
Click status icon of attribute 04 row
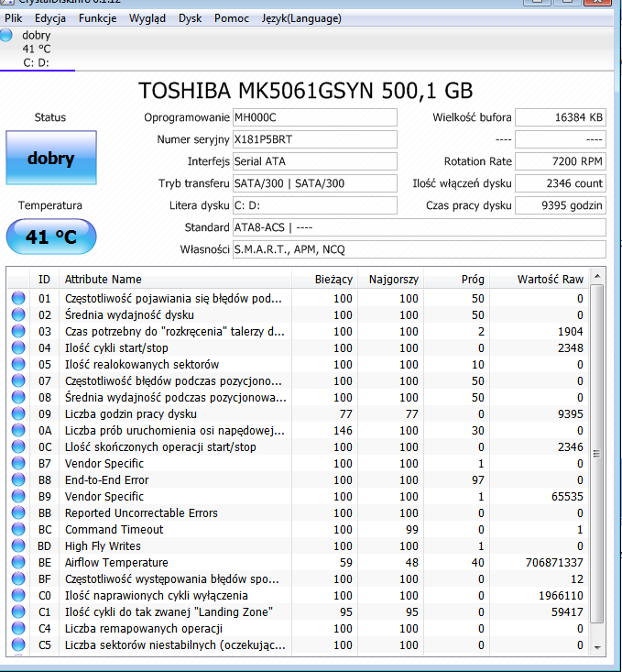18,347
